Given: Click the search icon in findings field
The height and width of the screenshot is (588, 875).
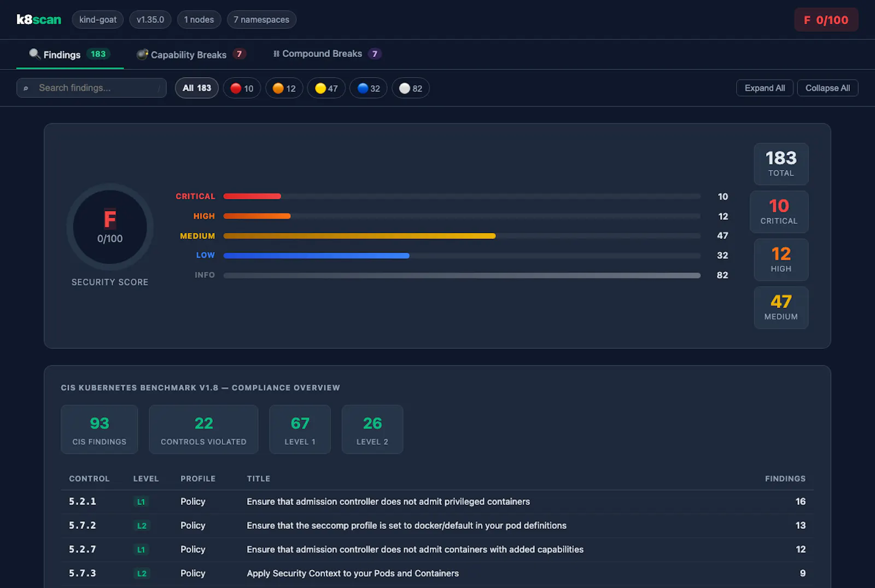Looking at the screenshot, I should point(26,88).
